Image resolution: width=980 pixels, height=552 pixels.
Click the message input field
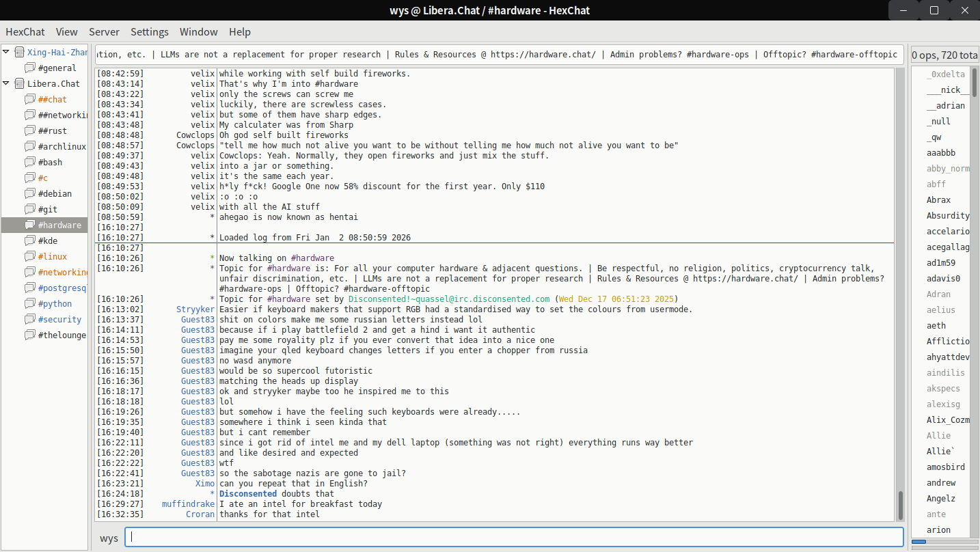click(x=514, y=537)
